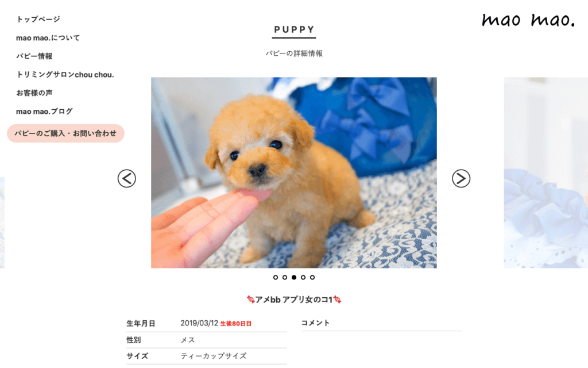588x368 pixels.
Task: Open トリミングサロンchou chou. link
Action: pos(65,74)
